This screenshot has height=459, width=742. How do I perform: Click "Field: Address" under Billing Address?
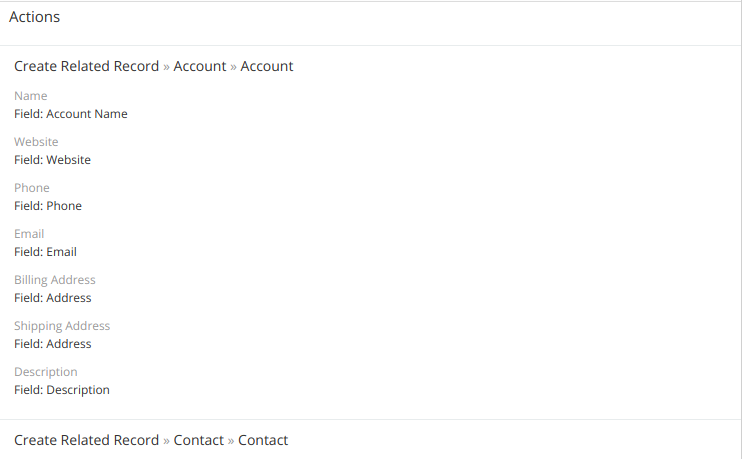pos(52,298)
